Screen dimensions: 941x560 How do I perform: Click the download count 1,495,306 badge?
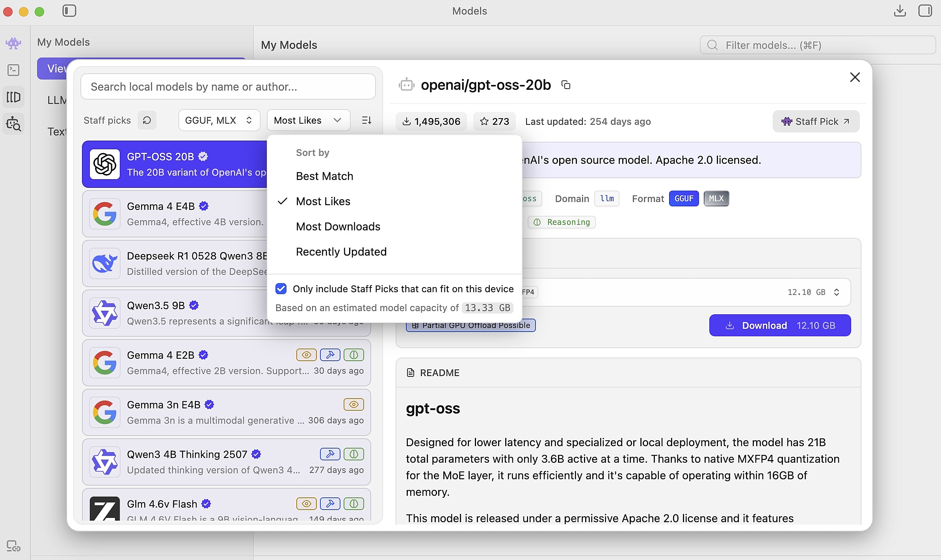(431, 121)
